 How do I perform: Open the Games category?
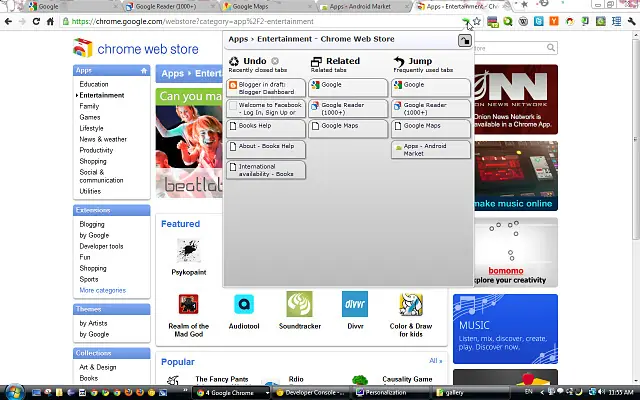click(x=90, y=117)
